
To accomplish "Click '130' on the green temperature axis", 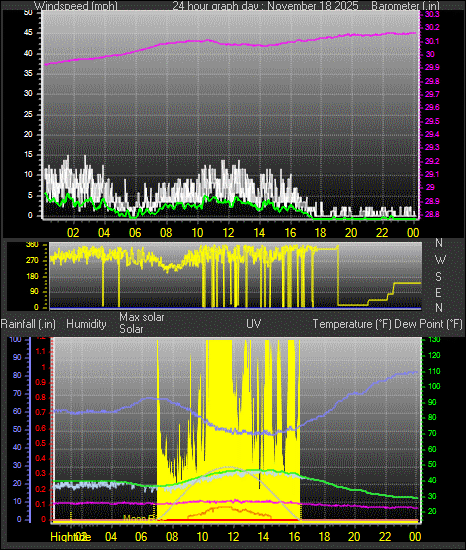I will (434, 340).
